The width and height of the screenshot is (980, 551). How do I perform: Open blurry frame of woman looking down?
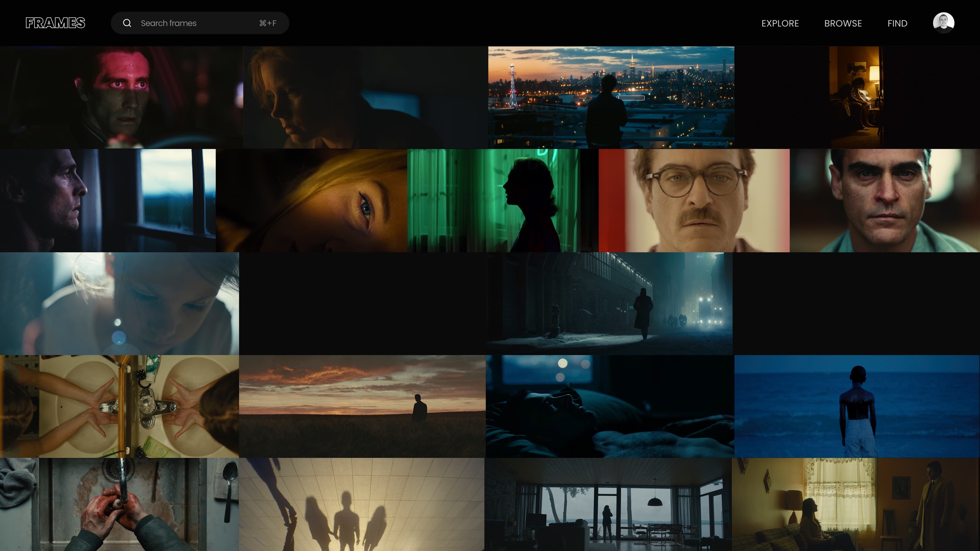tap(119, 304)
